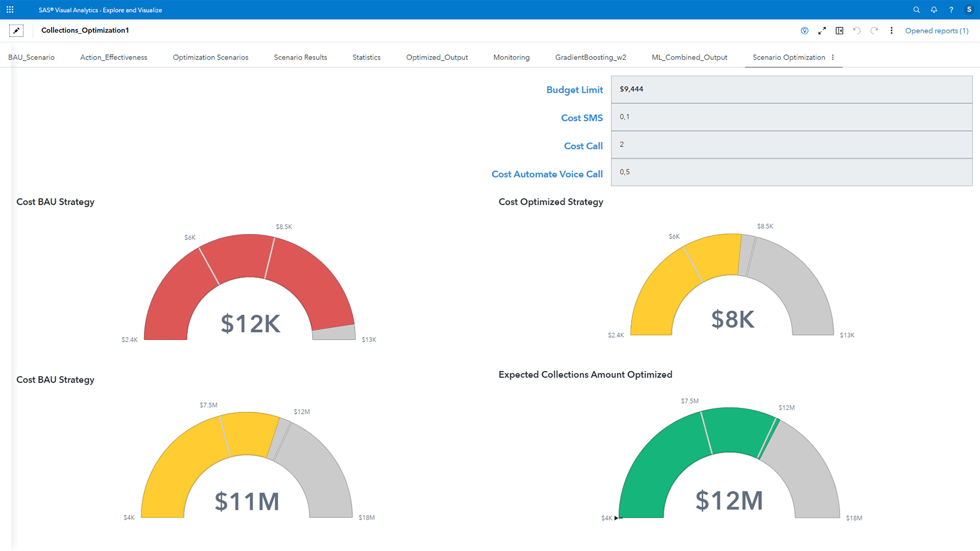Open the three-dot overflow menu in toolbar

pyautogui.click(x=892, y=30)
